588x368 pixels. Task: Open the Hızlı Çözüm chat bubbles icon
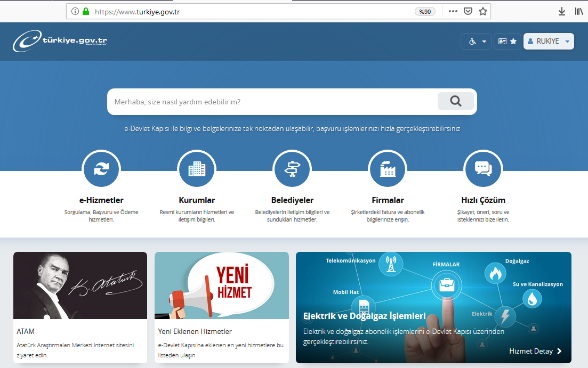tap(483, 169)
